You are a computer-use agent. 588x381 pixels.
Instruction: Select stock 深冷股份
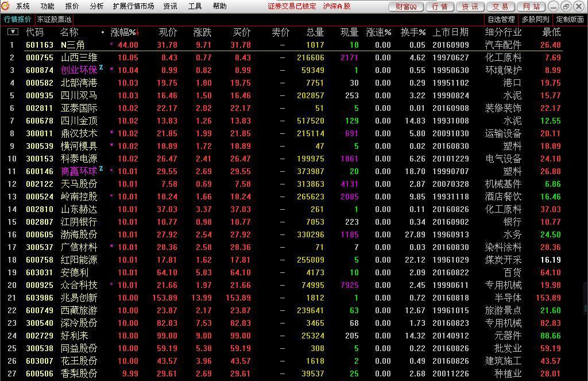pyautogui.click(x=79, y=323)
